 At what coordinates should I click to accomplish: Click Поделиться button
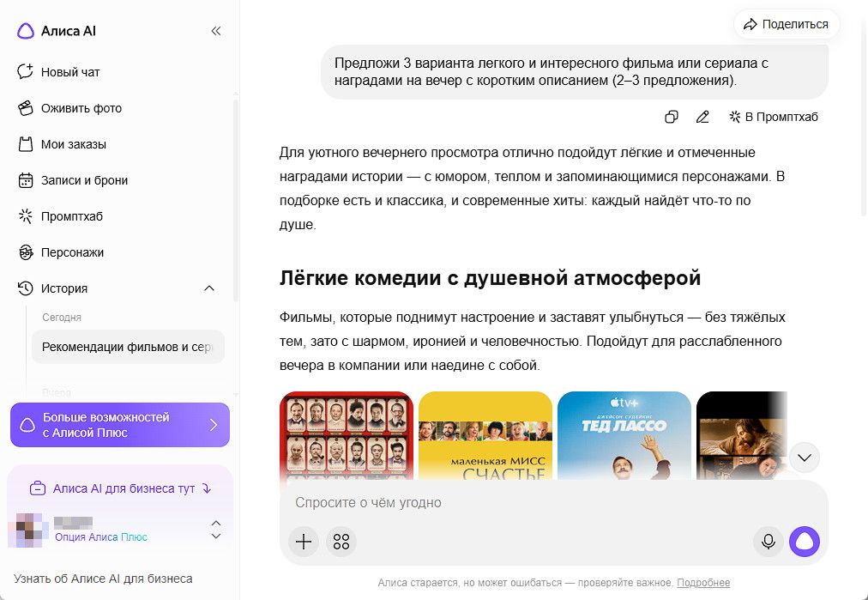coord(787,24)
